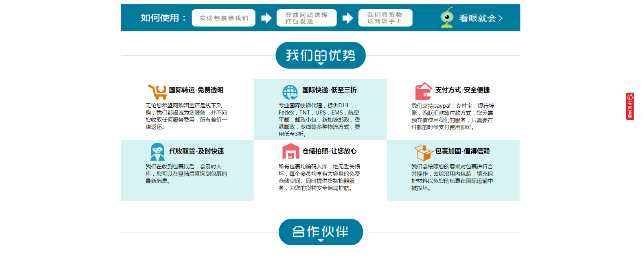The height and width of the screenshot is (256, 644).
Task: Click the orange package box icon
Action: (x=423, y=152)
